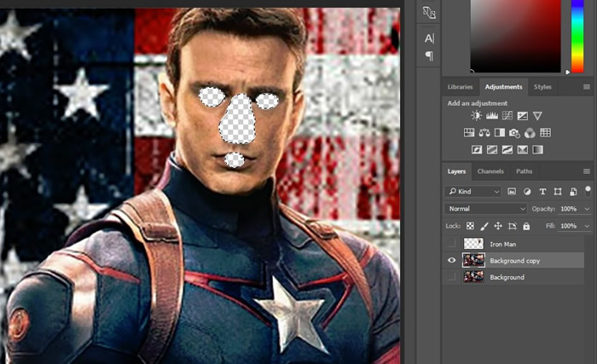Click the Iron Man layer name

pos(502,244)
